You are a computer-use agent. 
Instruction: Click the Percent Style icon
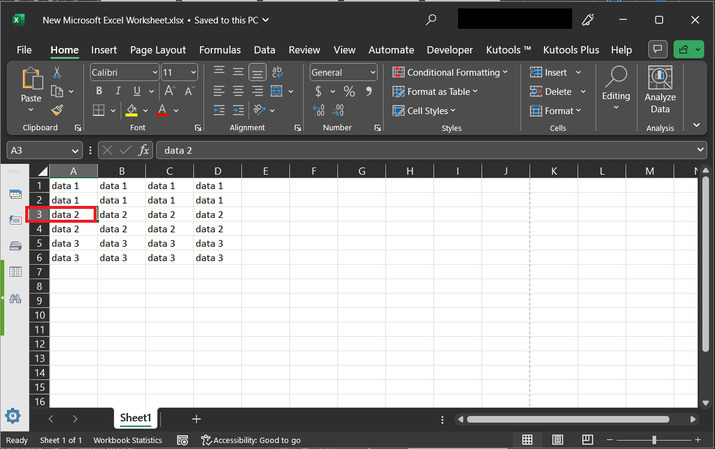pyautogui.click(x=349, y=92)
